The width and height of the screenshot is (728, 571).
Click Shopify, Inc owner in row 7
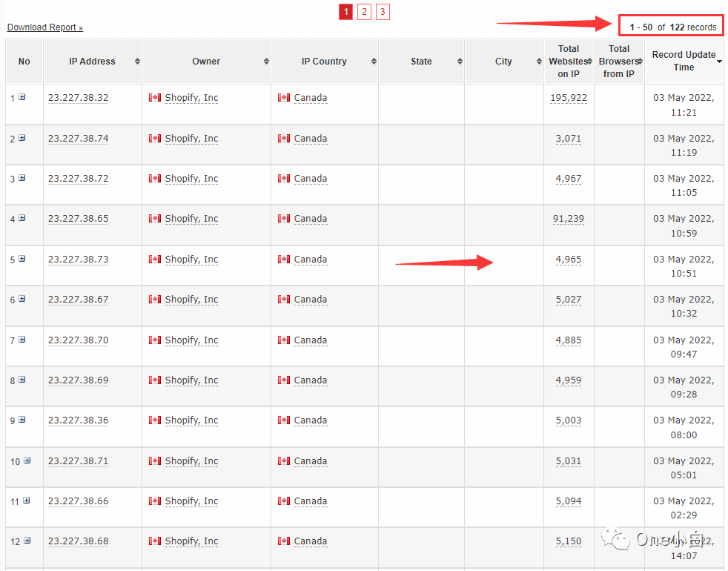click(191, 340)
